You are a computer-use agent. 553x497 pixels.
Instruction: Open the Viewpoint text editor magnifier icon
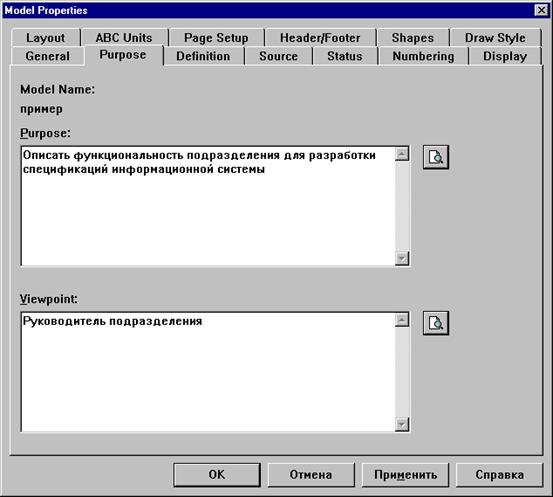[436, 323]
